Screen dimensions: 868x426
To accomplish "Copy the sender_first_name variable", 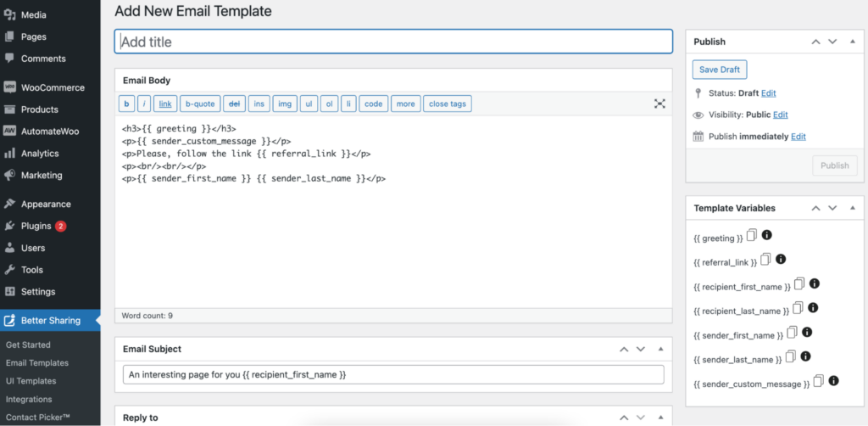I will (x=793, y=333).
